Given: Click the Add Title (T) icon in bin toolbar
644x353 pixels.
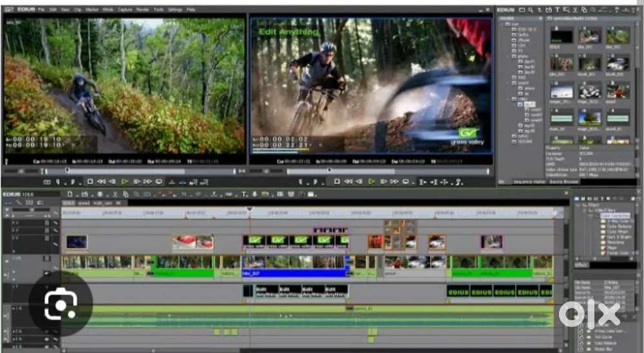Looking at the screenshot, I should (558, 10).
